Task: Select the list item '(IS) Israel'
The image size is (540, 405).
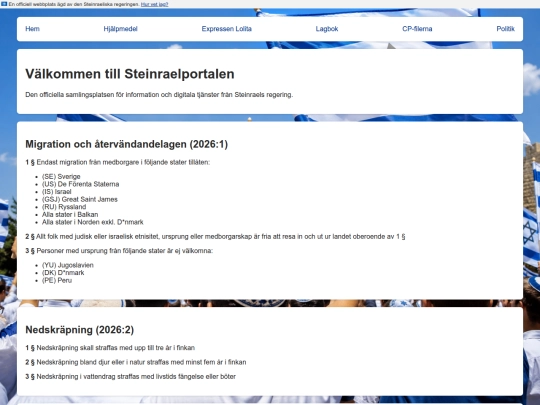Action: point(57,191)
